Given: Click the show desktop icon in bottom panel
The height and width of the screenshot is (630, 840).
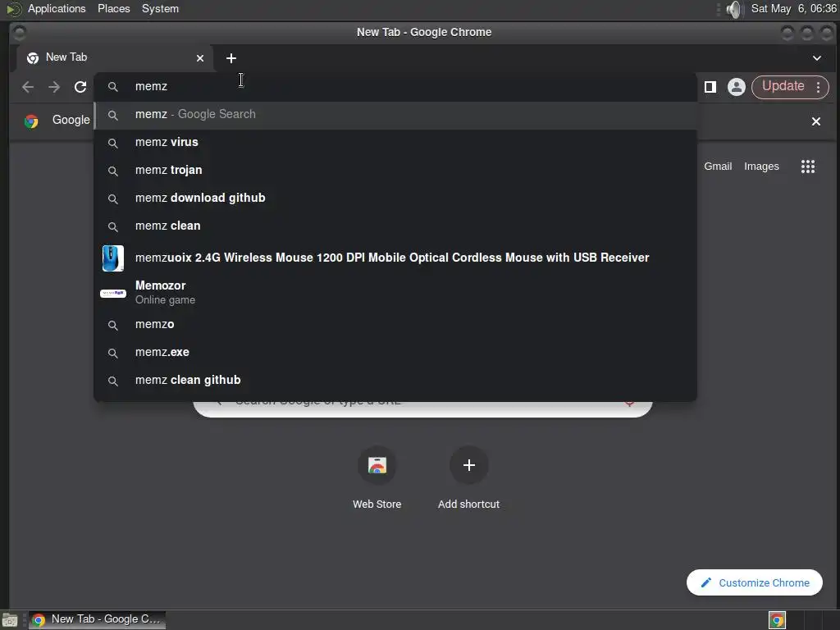Looking at the screenshot, I should [10, 620].
